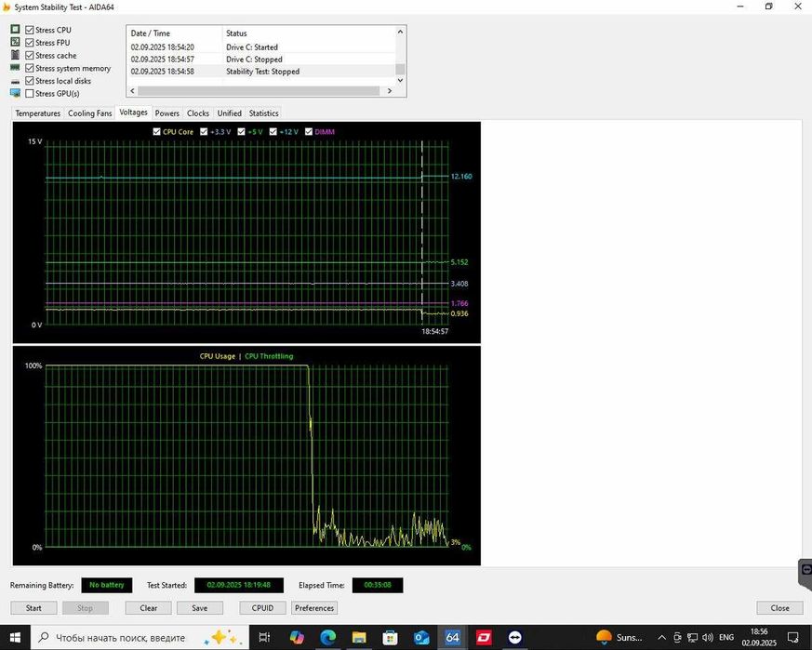Uncheck Stress local disks checkbox
This screenshot has height=650, width=812.
click(x=30, y=81)
